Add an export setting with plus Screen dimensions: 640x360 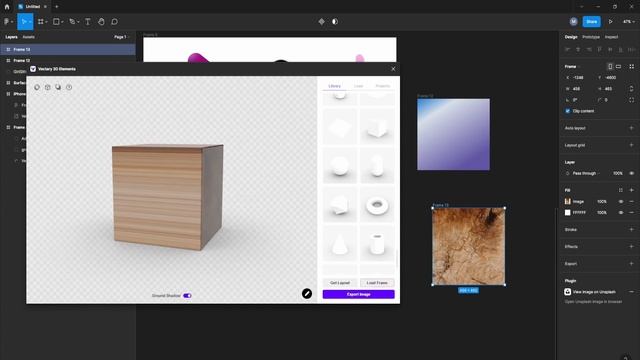631,264
